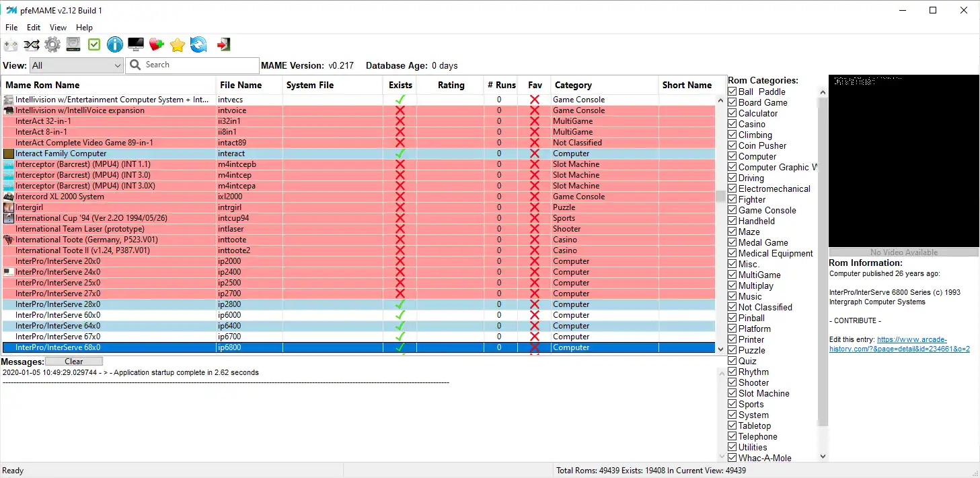Uncheck the Board Game category
980x478 pixels.
coord(732,102)
